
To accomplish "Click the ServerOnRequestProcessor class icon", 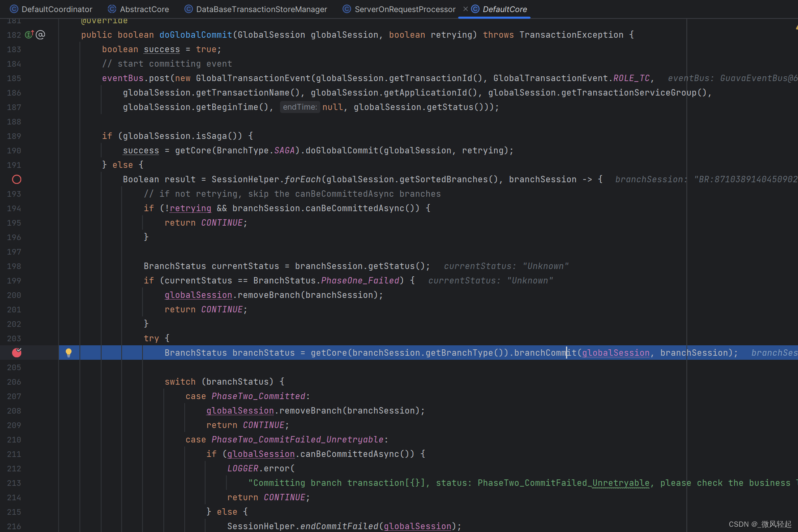I will [x=347, y=9].
